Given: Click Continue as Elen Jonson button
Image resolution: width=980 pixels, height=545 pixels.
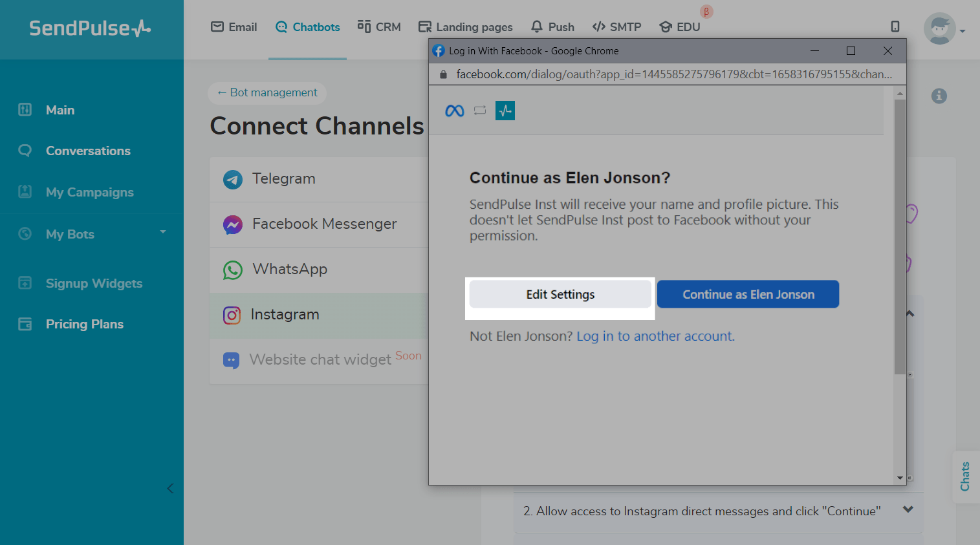Looking at the screenshot, I should point(748,295).
